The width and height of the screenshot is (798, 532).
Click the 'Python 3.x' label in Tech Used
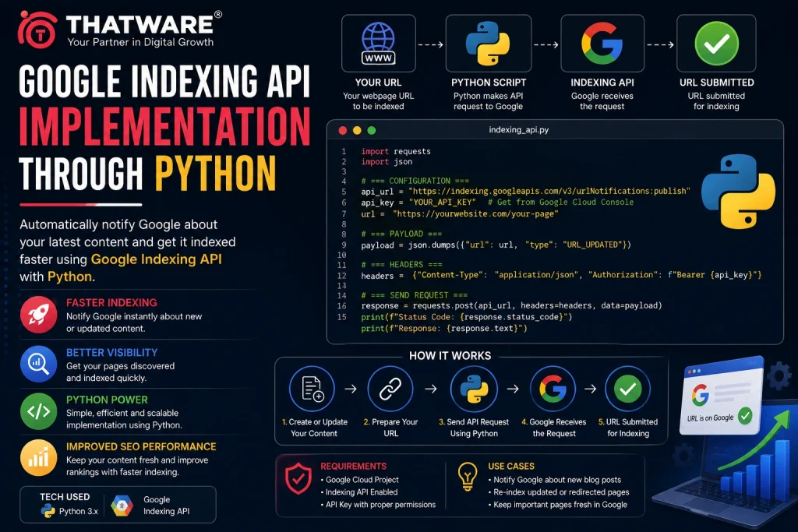pyautogui.click(x=79, y=511)
